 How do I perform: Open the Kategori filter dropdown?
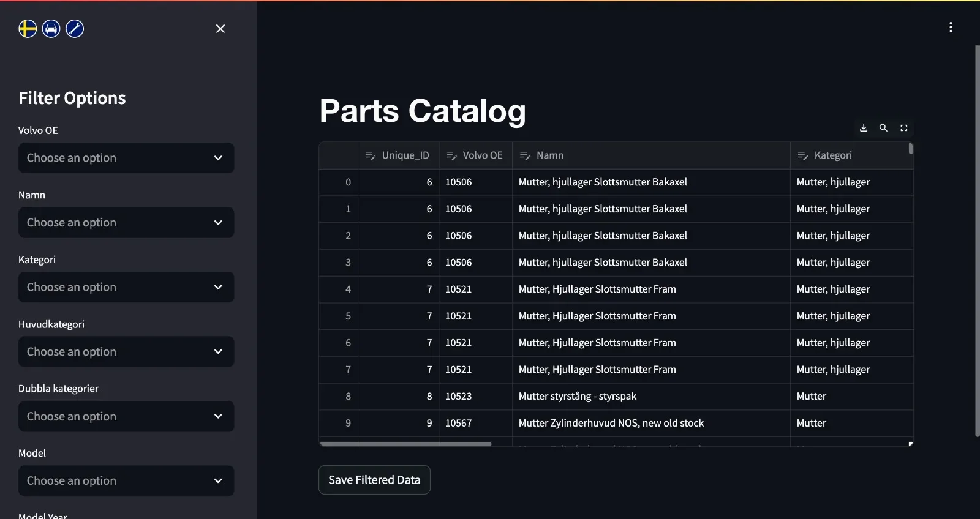(x=126, y=287)
